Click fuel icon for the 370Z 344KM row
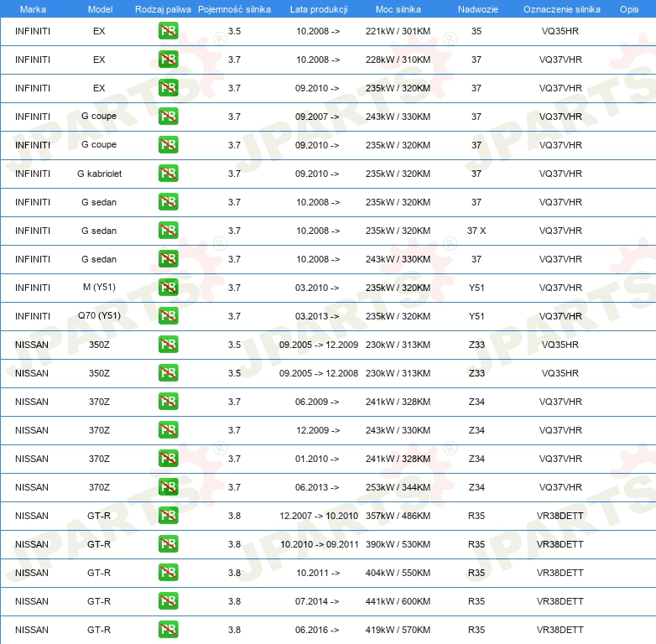656x644 pixels. [168, 487]
